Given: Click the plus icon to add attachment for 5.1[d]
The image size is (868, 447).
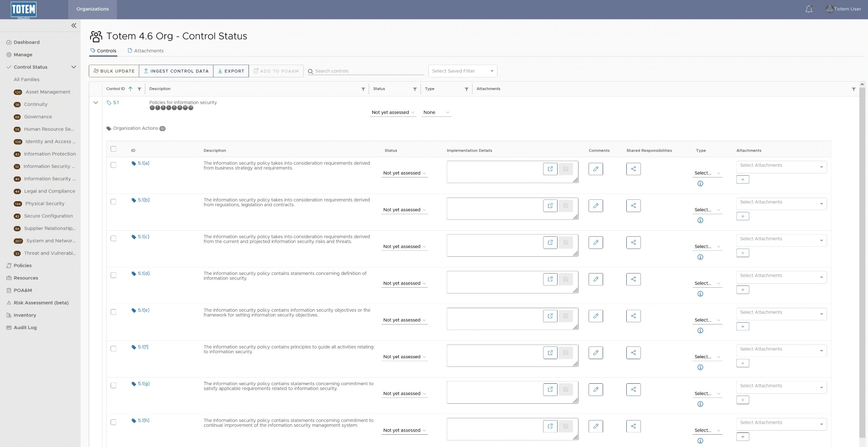Looking at the screenshot, I should coord(743,290).
